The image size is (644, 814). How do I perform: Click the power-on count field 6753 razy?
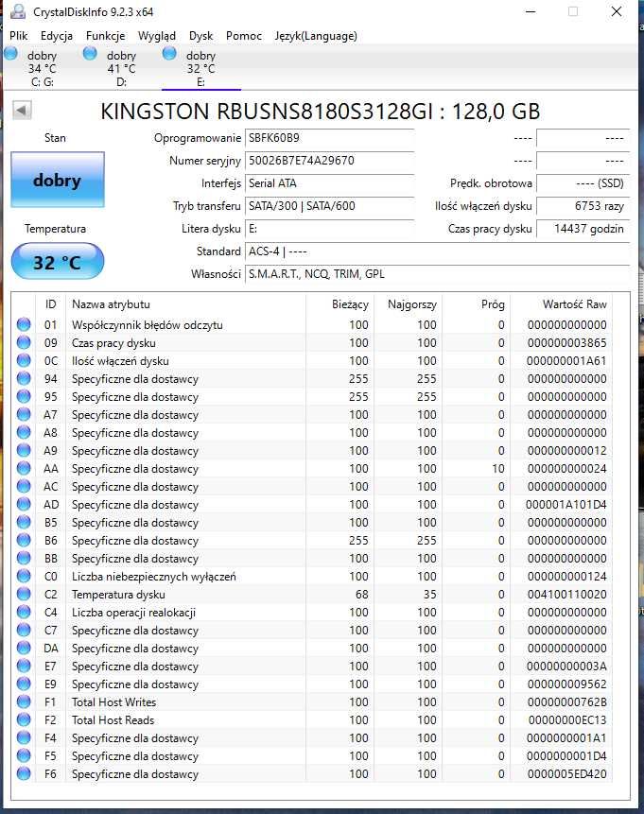pos(583,206)
